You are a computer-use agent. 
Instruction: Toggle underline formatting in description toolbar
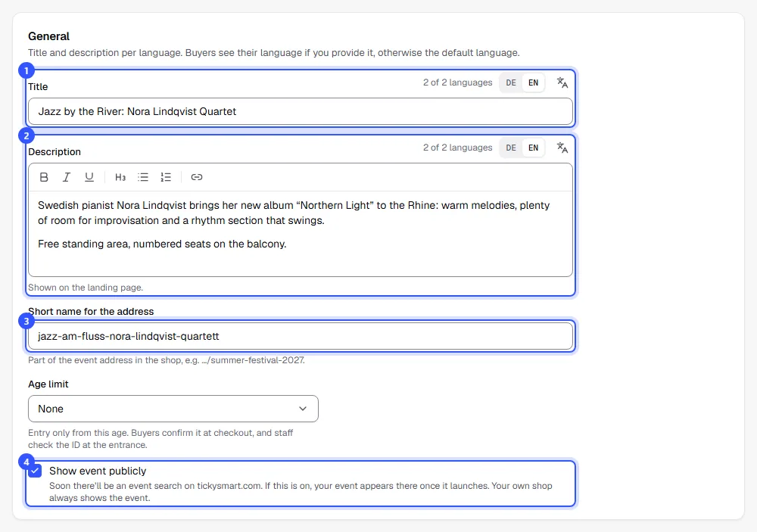pyautogui.click(x=89, y=177)
